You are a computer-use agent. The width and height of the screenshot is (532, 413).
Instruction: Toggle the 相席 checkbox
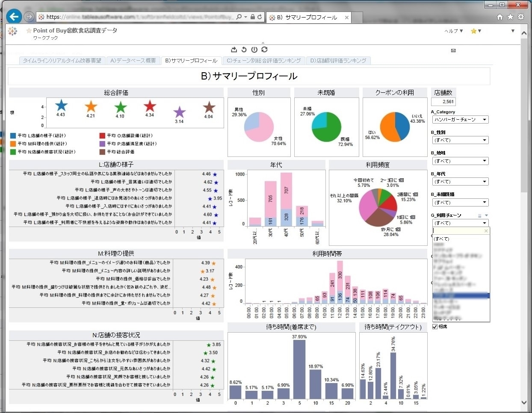point(435,327)
